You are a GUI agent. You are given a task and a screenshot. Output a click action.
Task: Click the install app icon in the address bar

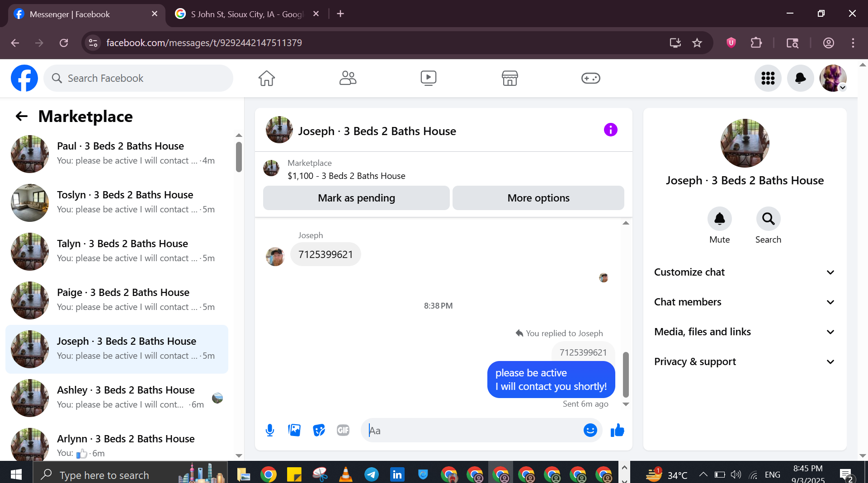tap(675, 43)
